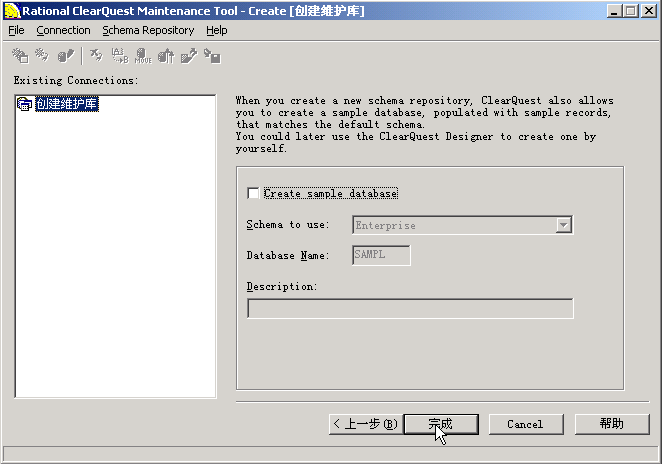Click the 完成 finish button
This screenshot has height=464, width=662.
441,424
